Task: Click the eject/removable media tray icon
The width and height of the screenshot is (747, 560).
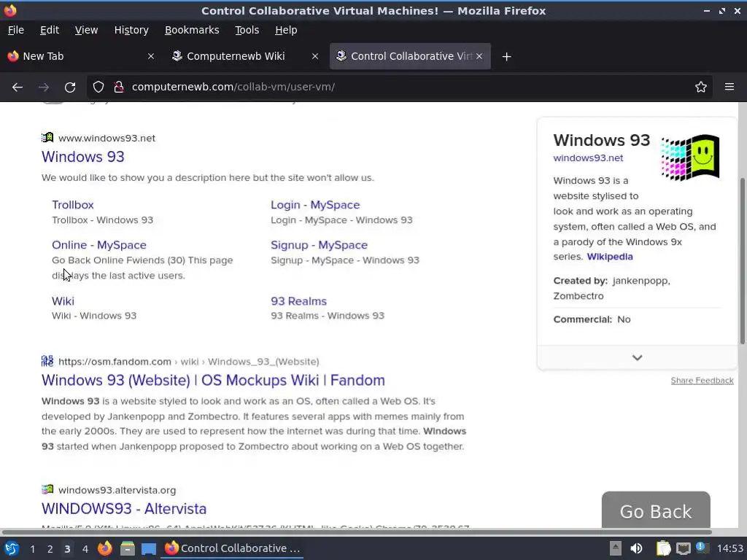Action: click(x=615, y=548)
